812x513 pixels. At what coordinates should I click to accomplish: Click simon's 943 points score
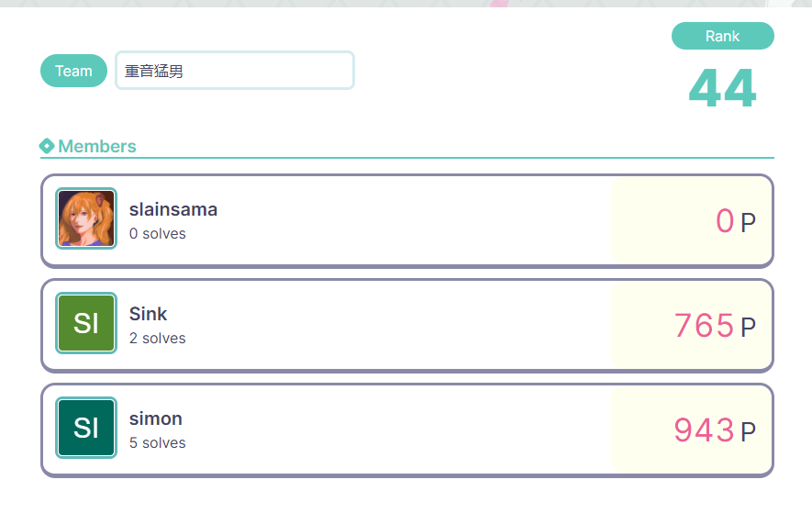704,430
